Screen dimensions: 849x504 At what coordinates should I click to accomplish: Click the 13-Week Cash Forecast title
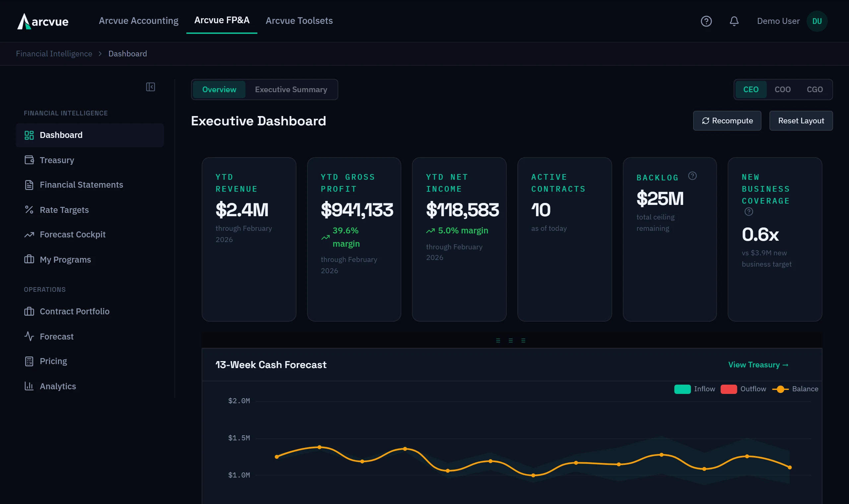(x=271, y=365)
